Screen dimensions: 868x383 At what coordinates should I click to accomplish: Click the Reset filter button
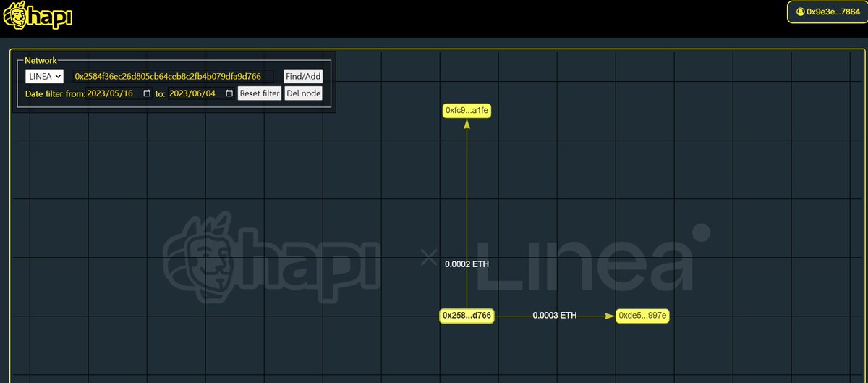click(x=260, y=93)
